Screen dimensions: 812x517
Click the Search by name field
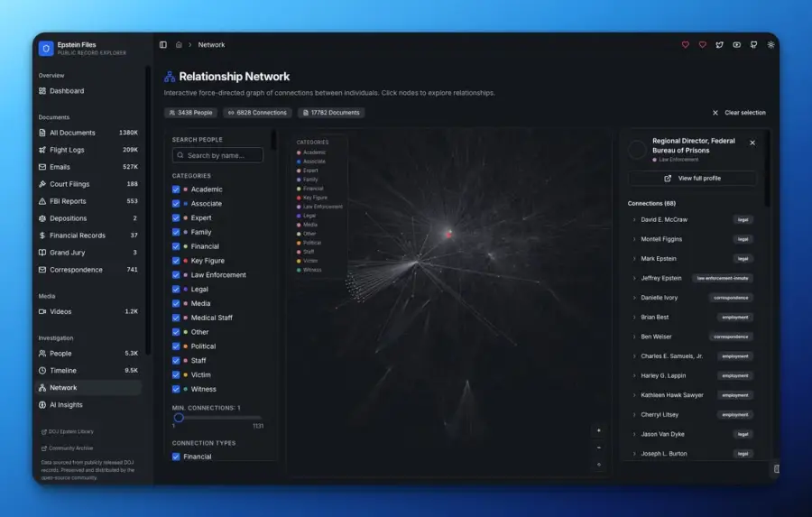pos(217,155)
